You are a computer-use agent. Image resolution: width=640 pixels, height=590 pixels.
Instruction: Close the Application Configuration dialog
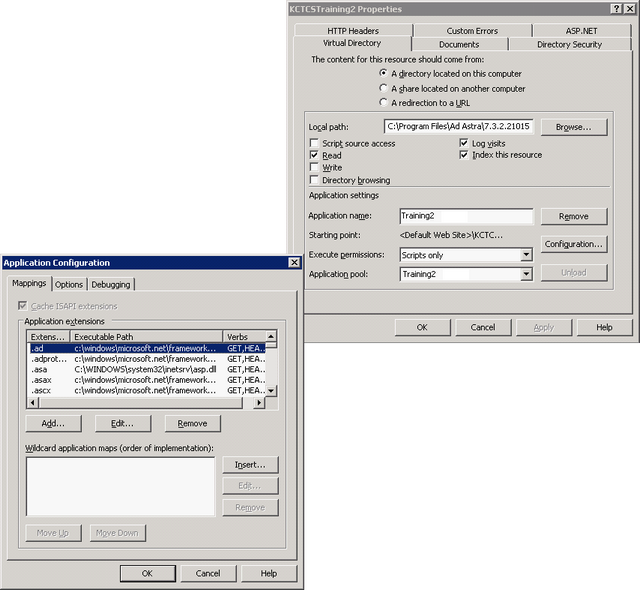click(x=294, y=263)
